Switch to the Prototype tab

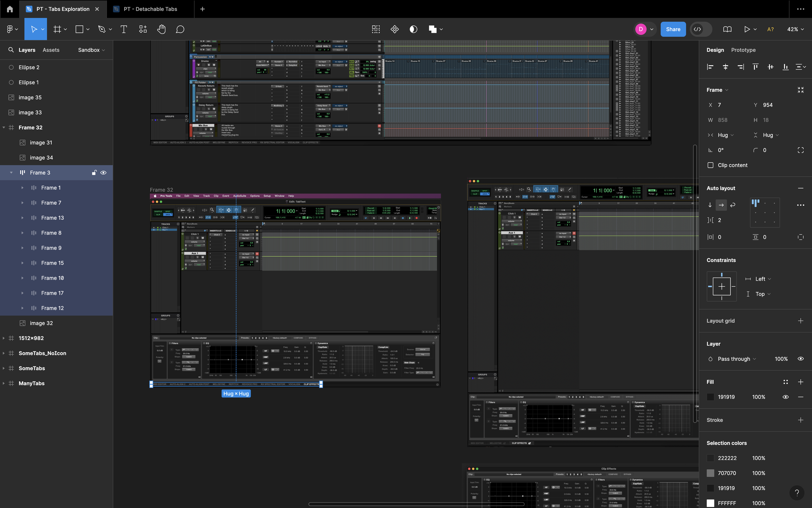tap(743, 50)
